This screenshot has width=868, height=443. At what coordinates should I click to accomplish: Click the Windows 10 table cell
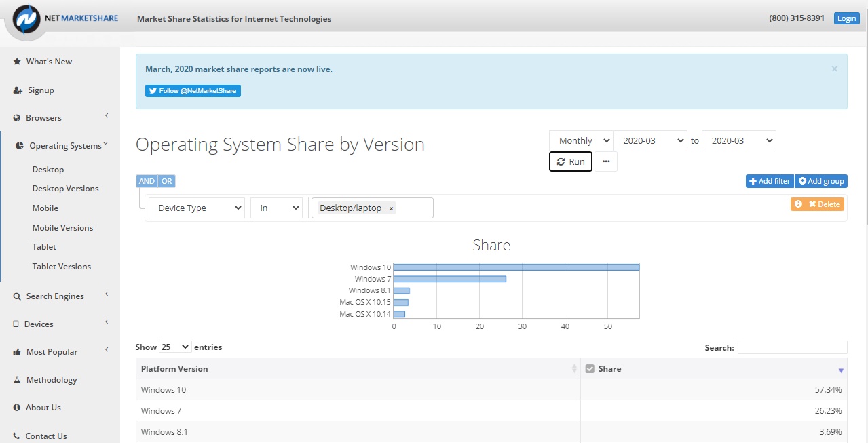point(358,390)
